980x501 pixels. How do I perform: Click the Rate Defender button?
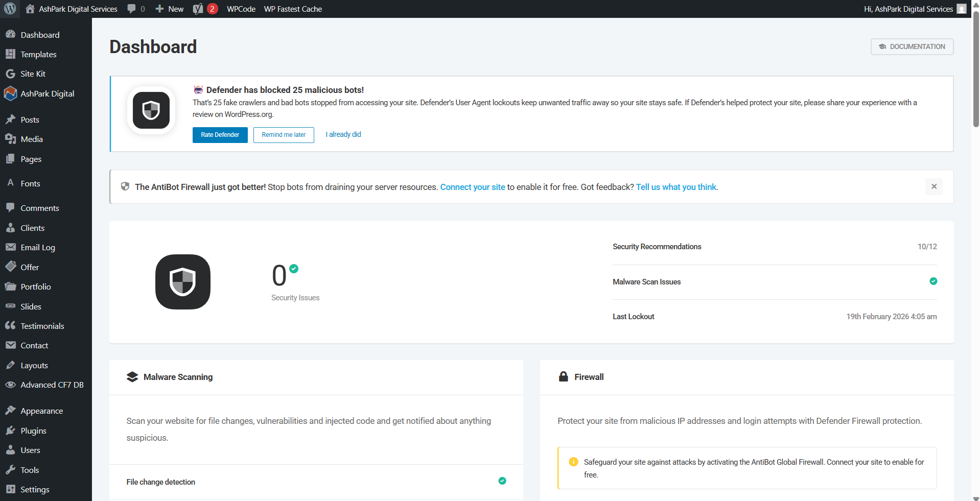220,135
